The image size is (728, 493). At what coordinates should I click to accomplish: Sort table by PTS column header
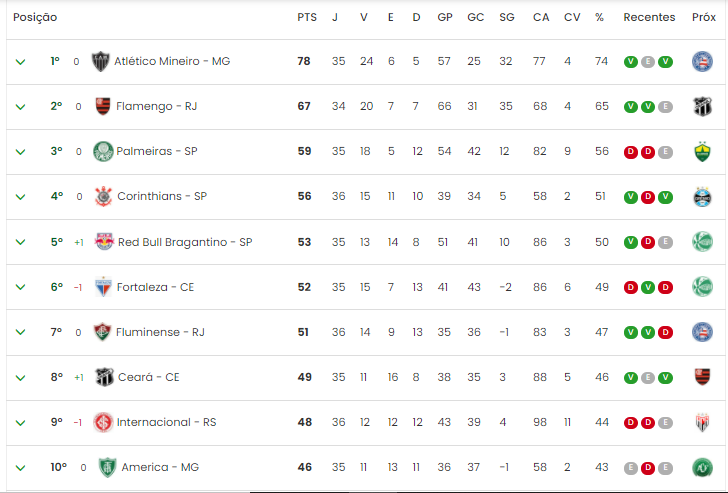click(307, 17)
